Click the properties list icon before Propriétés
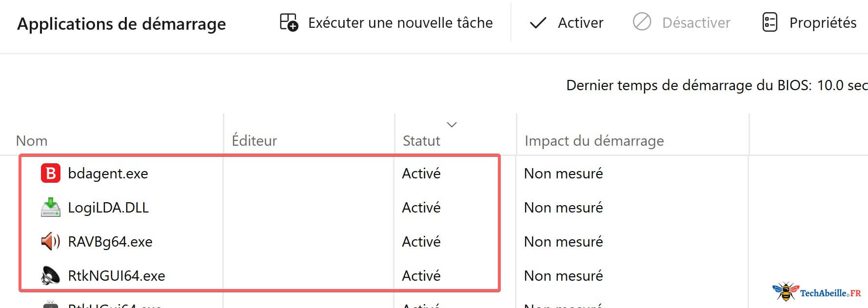The width and height of the screenshot is (868, 308). point(769,22)
